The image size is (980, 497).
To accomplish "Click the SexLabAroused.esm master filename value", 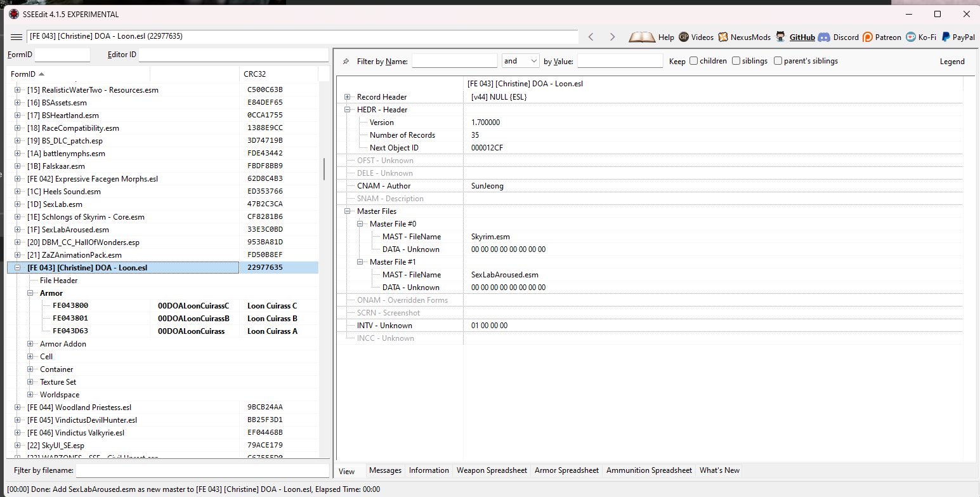I will 505,275.
